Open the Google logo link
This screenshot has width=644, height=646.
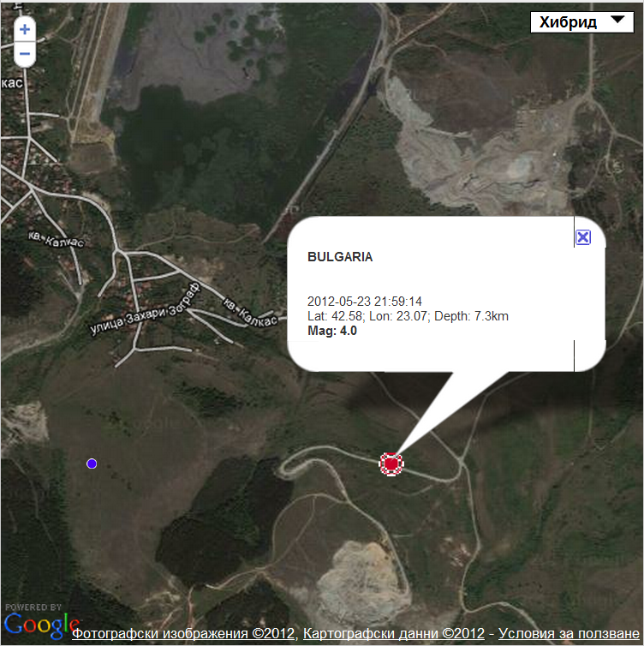(x=42, y=625)
